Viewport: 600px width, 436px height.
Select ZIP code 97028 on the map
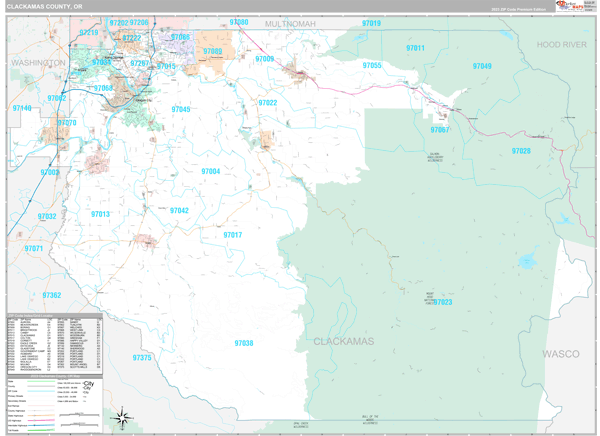point(520,151)
